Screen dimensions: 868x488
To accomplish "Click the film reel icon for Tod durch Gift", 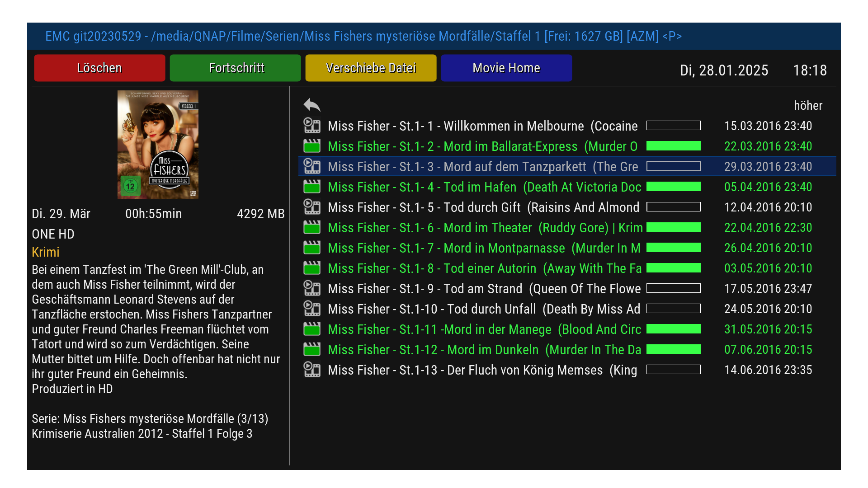I will (311, 207).
